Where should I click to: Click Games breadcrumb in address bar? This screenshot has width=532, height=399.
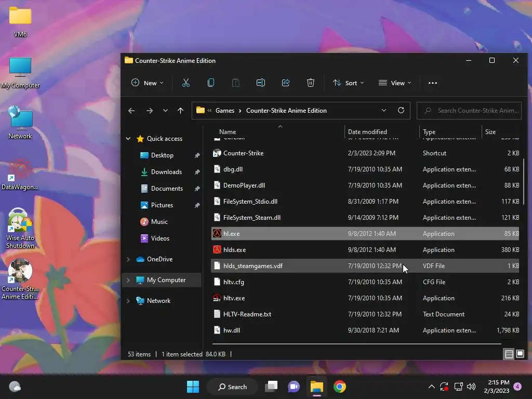click(225, 111)
